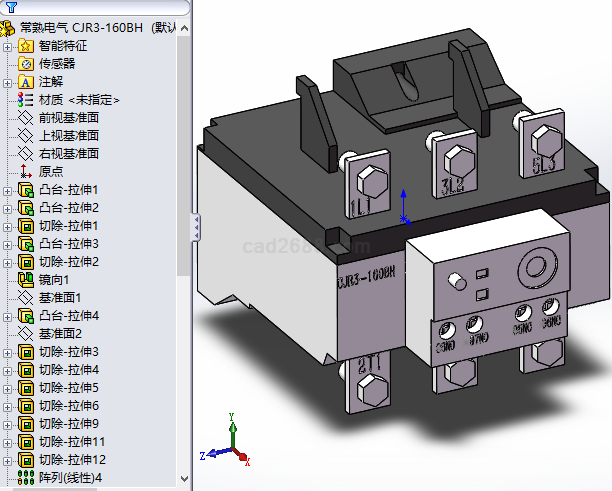Click the 阵列(线性)4 linear pattern icon
The image size is (612, 491).
[26, 478]
